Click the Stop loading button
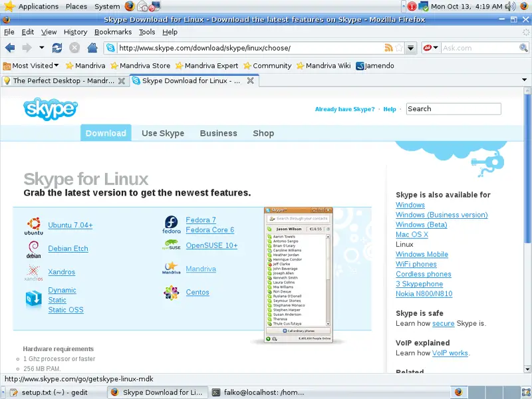The image size is (532, 399). tap(74, 48)
